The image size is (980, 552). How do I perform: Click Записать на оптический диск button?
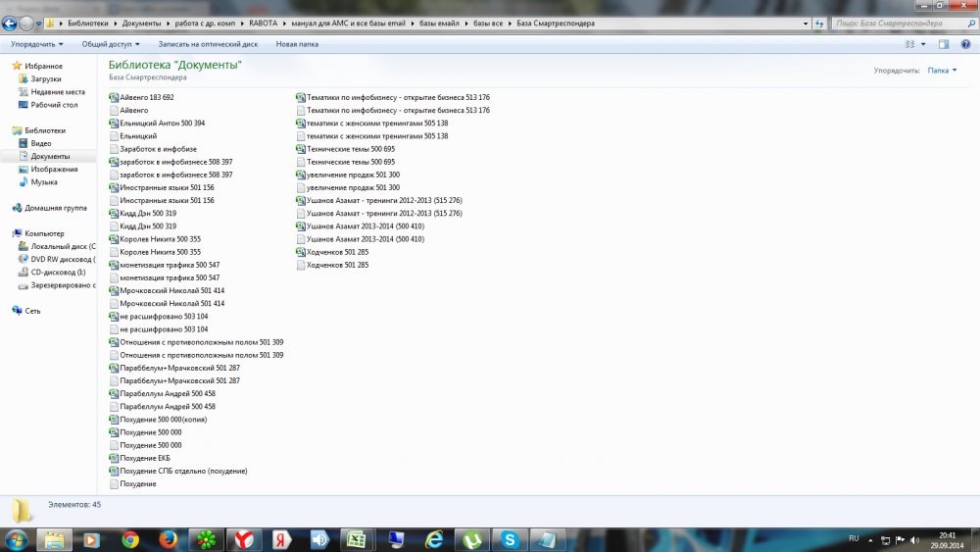[208, 44]
